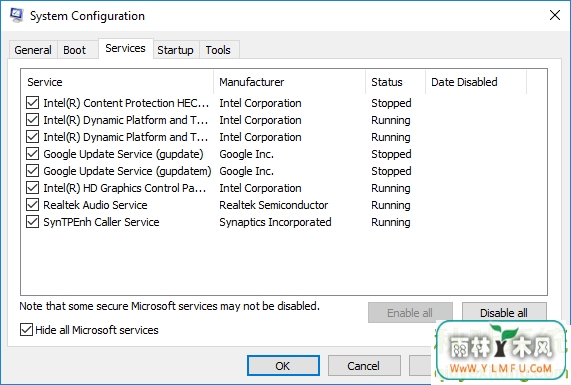Click Running status of SynTPEnh Caller Service
Viewport: 571px width, 385px height.
391,223
